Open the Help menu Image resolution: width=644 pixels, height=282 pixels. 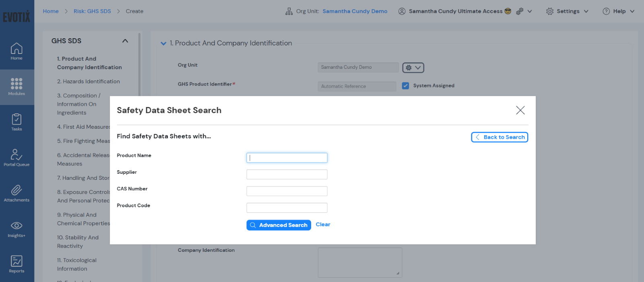tap(619, 11)
